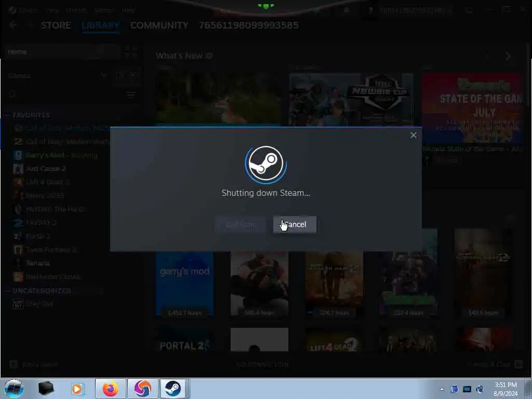Viewport: 532px width, 399px height.
Task: Go back with the navigation arrow
Action: [13, 25]
